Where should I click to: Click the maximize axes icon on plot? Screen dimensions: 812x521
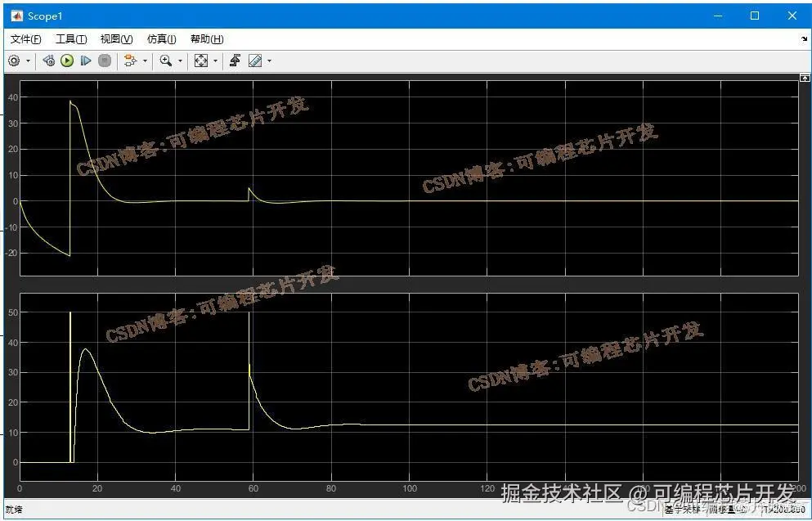click(805, 78)
